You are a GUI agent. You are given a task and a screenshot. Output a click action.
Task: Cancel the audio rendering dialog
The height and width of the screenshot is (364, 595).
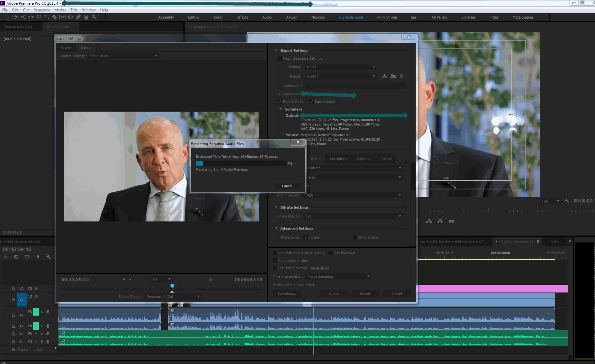click(x=287, y=186)
